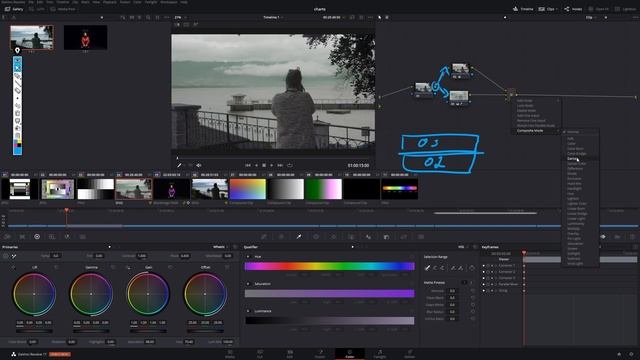Toggle the Luminance qualifier on or off
The width and height of the screenshot is (640, 360).
[x=248, y=311]
